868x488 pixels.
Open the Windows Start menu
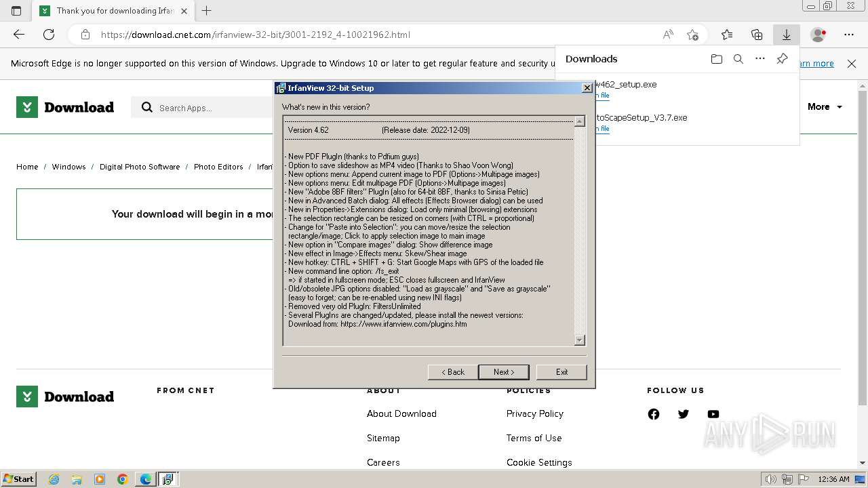(18, 479)
